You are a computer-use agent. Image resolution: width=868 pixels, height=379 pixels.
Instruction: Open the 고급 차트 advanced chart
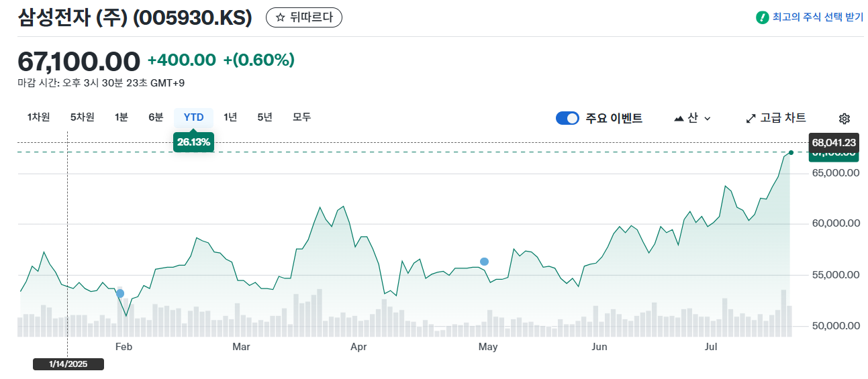[x=776, y=118]
